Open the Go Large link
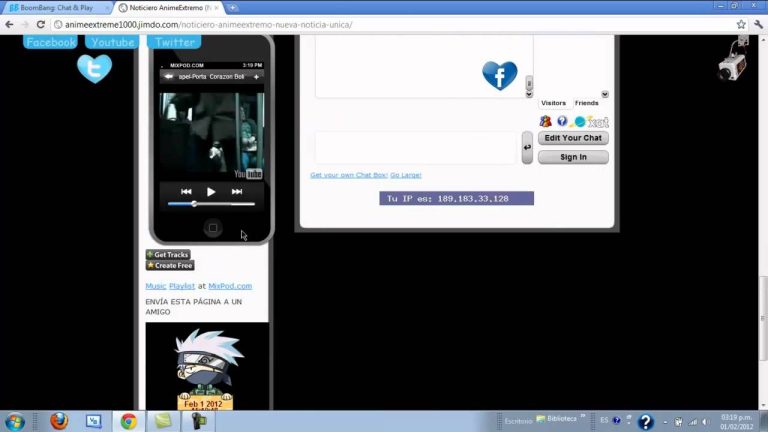 pos(406,175)
